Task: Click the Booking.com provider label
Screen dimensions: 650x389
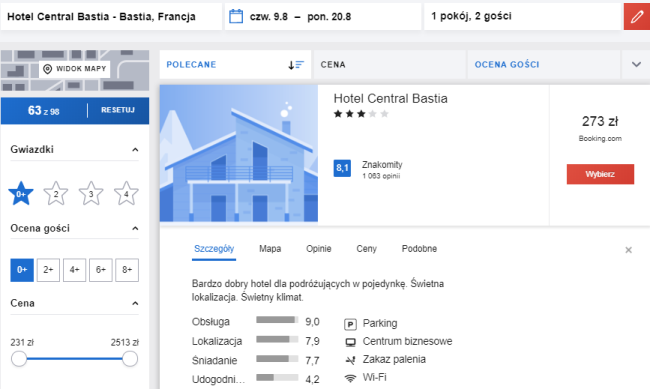Action: point(600,139)
